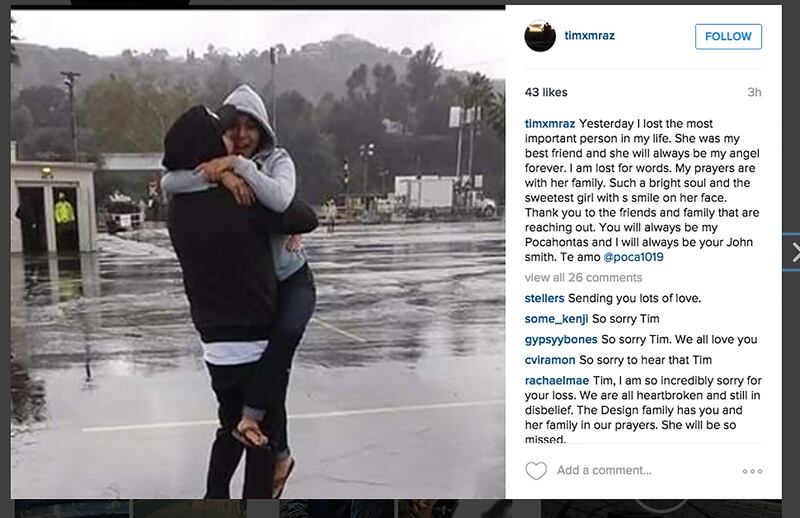
Task: Click the main hugging couple photo
Action: (x=258, y=254)
